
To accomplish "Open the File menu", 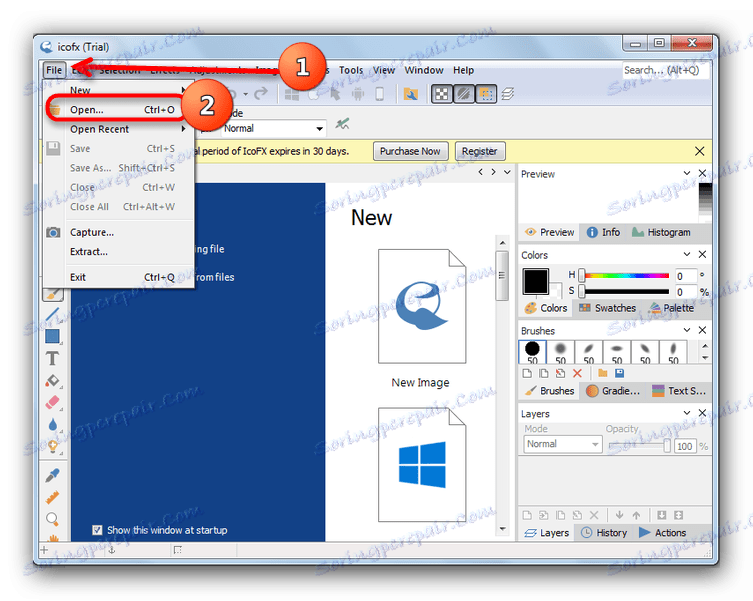I will tap(54, 70).
